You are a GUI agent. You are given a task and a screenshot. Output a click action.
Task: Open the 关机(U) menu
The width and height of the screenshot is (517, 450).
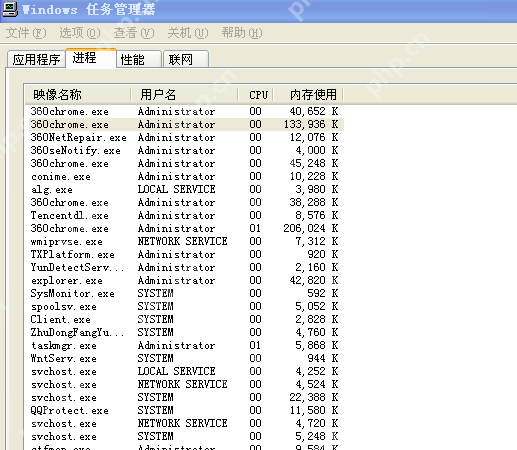click(188, 33)
